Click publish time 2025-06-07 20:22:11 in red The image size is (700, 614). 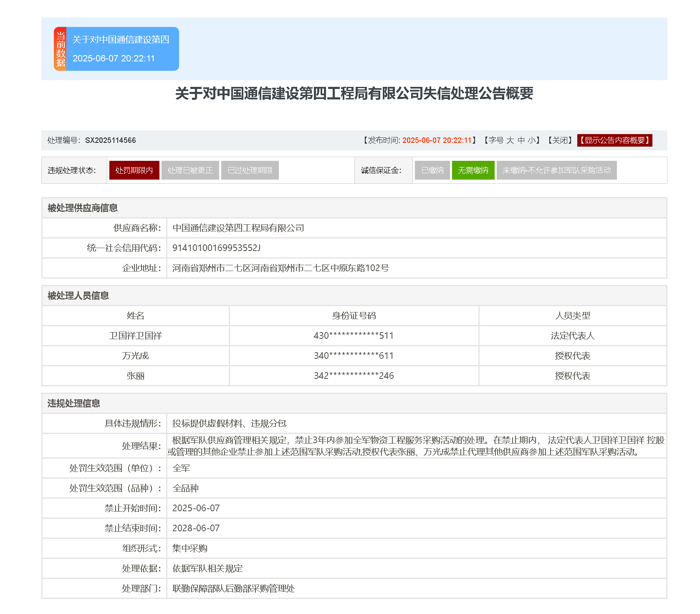click(437, 140)
